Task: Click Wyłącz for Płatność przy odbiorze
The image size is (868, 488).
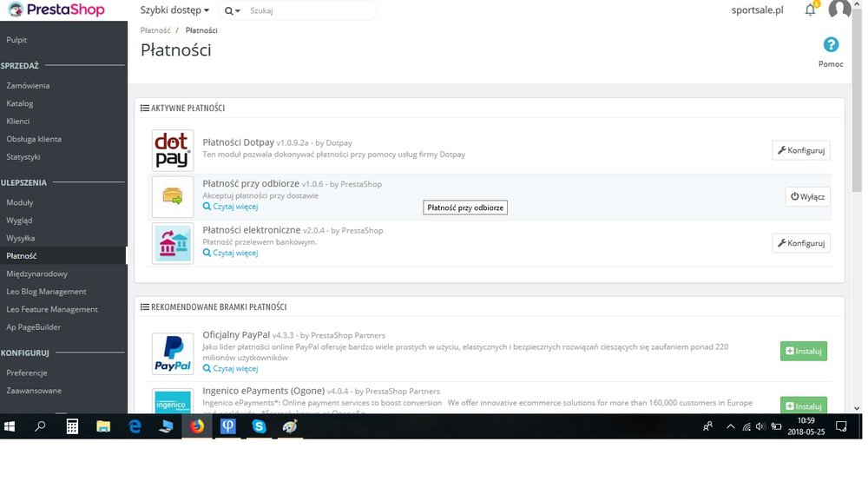Action: pos(807,196)
